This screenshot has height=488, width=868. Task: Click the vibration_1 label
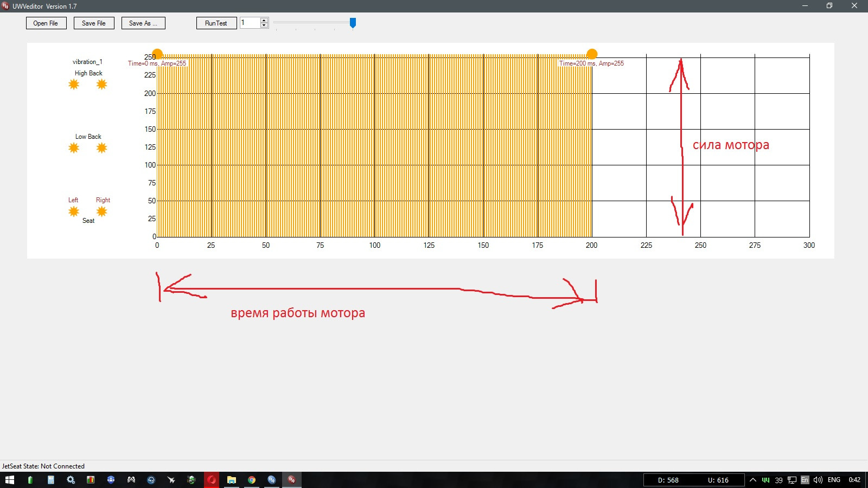pos(87,62)
